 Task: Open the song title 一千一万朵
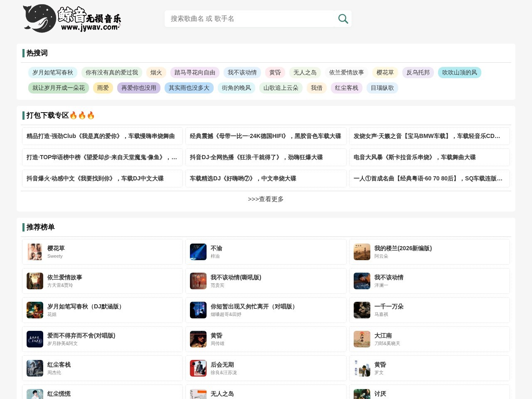click(x=389, y=306)
